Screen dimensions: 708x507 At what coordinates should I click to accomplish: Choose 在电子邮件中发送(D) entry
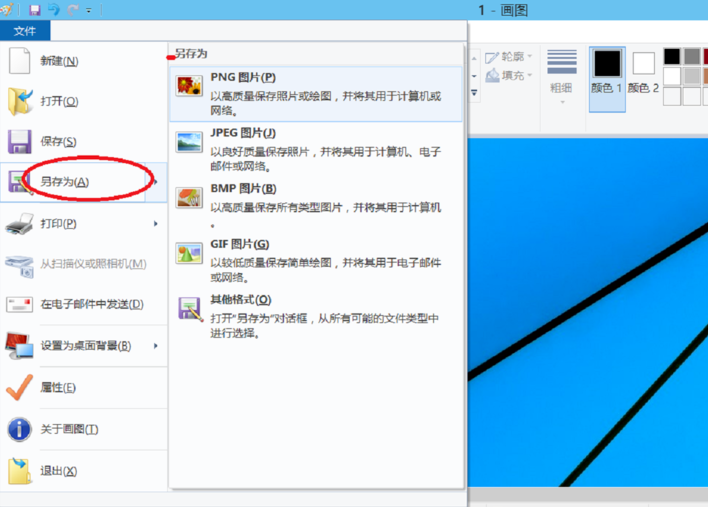click(x=84, y=304)
